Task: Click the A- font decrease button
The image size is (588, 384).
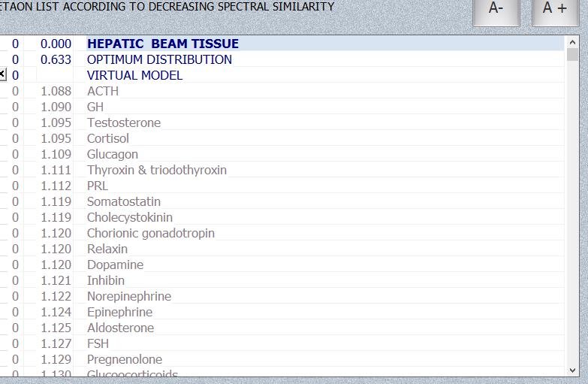Action: (x=496, y=10)
